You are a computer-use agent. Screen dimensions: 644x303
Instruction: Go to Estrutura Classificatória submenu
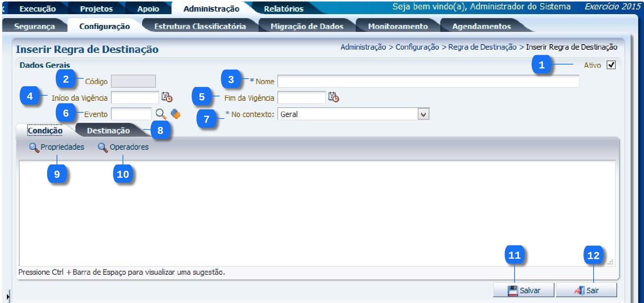click(x=200, y=26)
